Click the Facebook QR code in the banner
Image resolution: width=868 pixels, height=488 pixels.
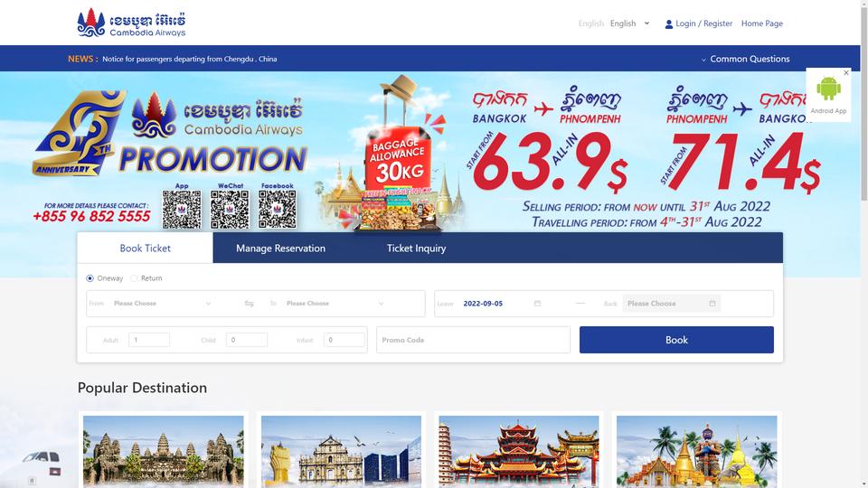point(278,210)
